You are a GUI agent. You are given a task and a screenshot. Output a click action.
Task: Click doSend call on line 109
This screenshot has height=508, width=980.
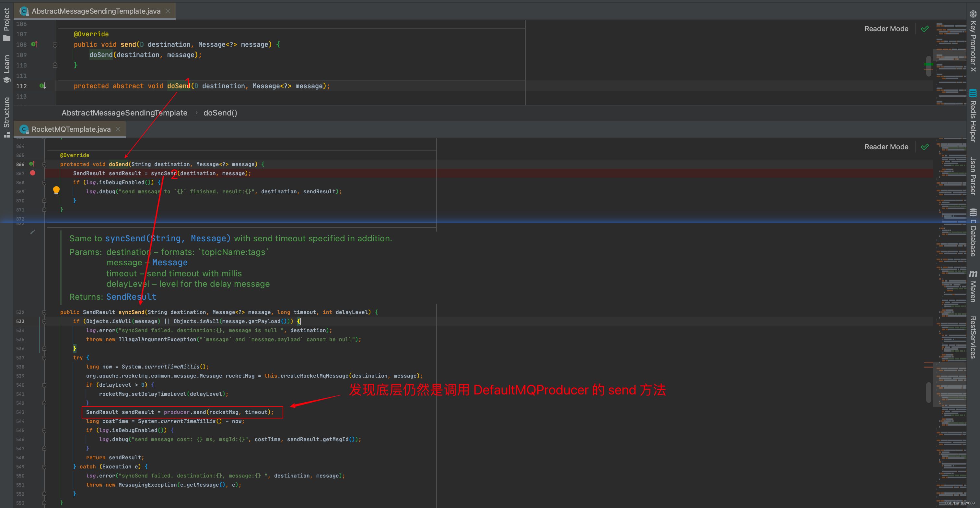point(101,55)
